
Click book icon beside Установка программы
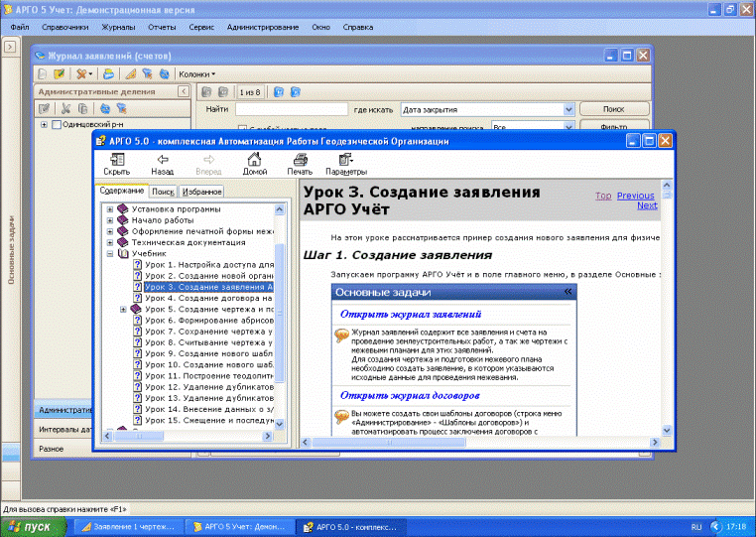click(123, 208)
